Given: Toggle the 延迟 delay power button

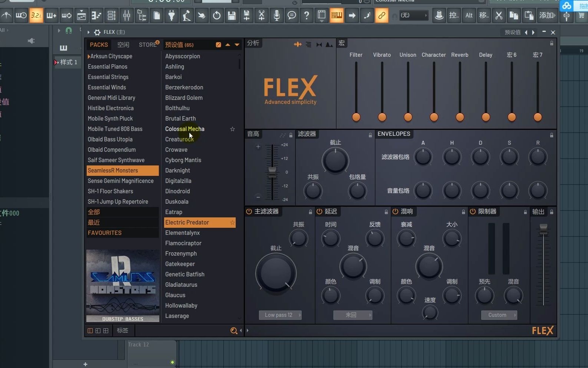Looking at the screenshot, I should (x=319, y=211).
